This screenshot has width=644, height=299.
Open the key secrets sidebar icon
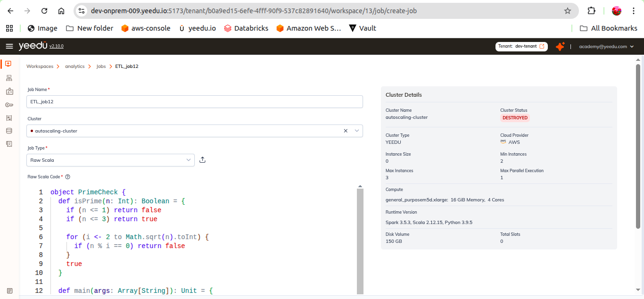(9, 105)
